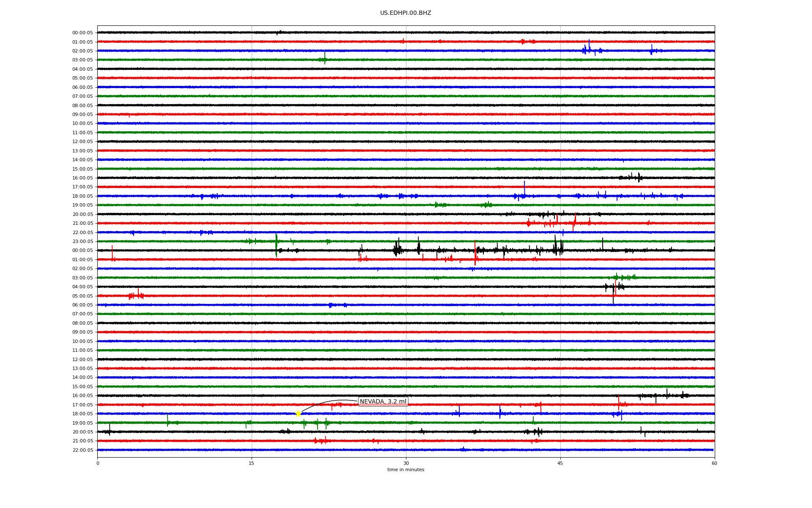Click the last 22:00:05 row label at bottom

point(82,450)
